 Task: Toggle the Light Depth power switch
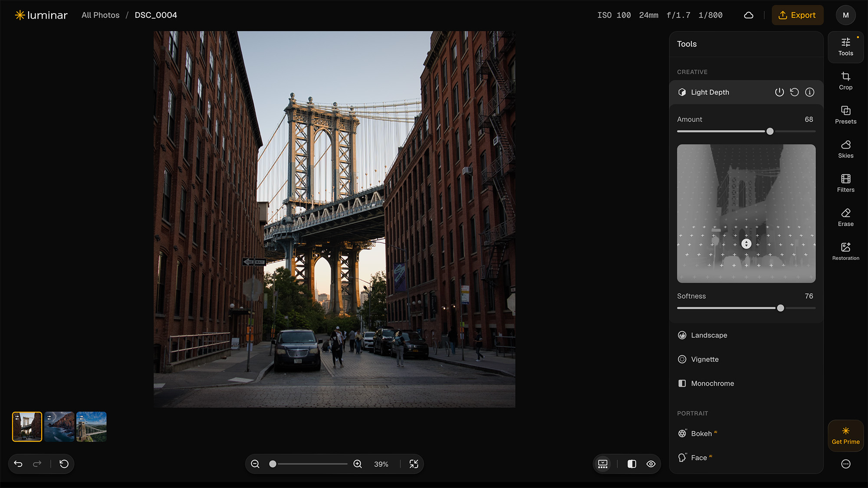tap(779, 92)
